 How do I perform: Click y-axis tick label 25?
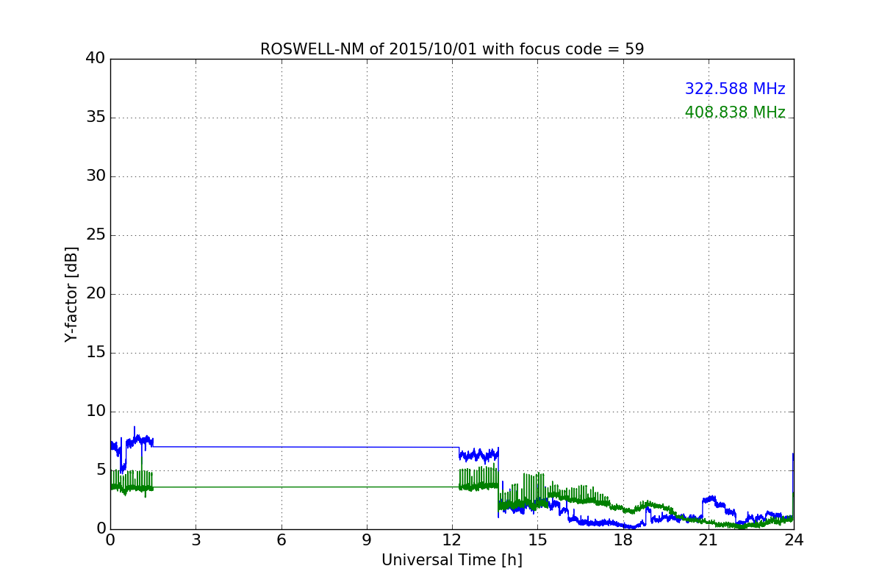click(96, 235)
